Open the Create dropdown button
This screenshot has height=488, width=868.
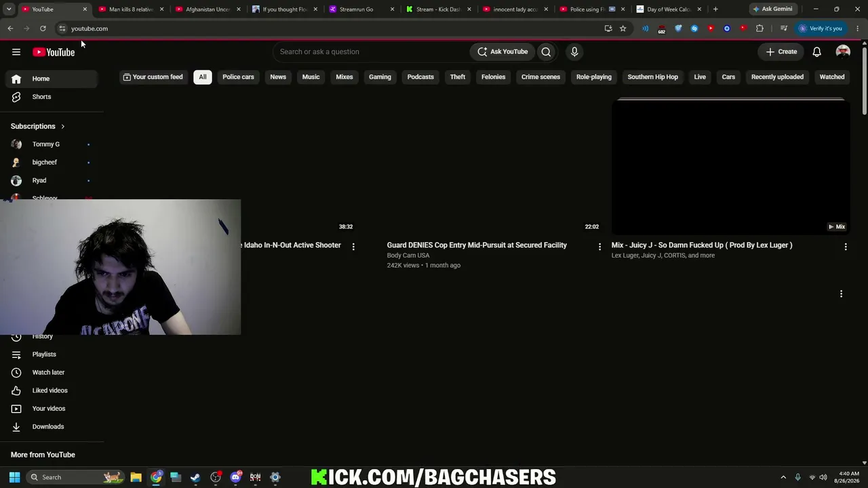781,52
